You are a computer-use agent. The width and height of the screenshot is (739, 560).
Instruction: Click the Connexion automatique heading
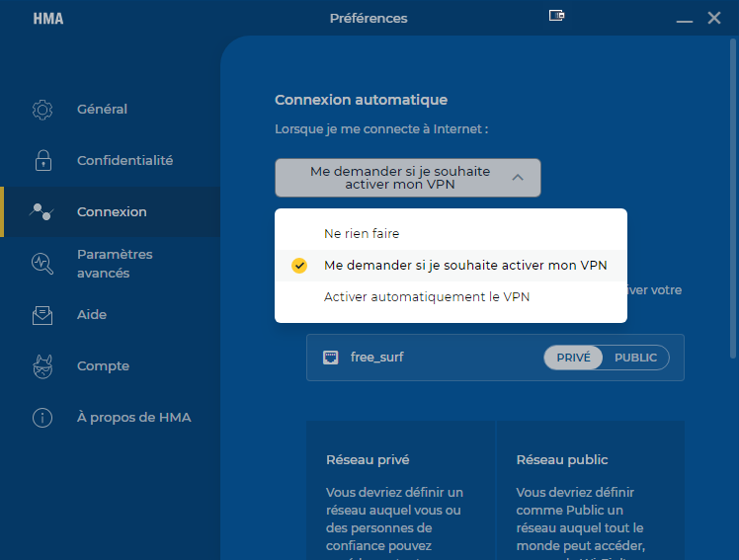click(x=361, y=100)
